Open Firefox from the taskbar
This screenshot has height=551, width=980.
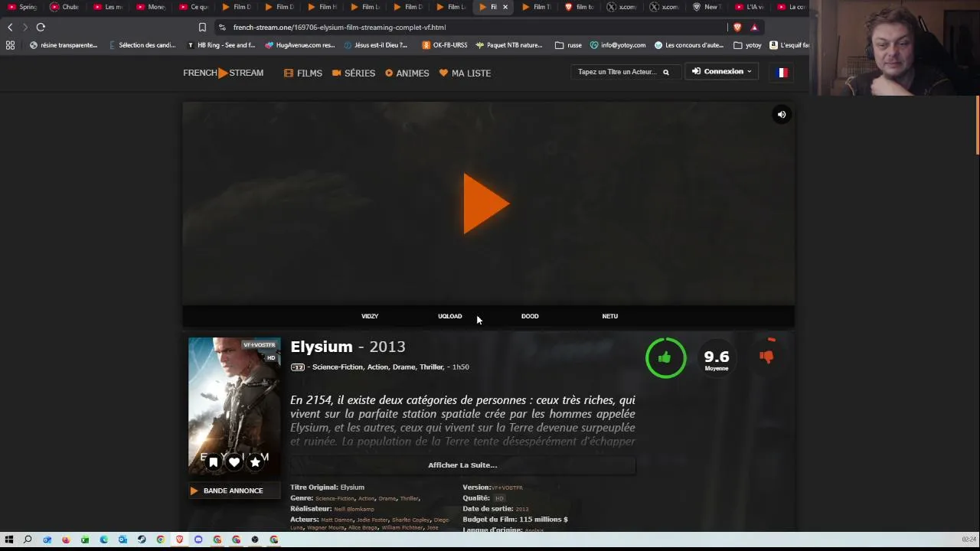click(66, 540)
